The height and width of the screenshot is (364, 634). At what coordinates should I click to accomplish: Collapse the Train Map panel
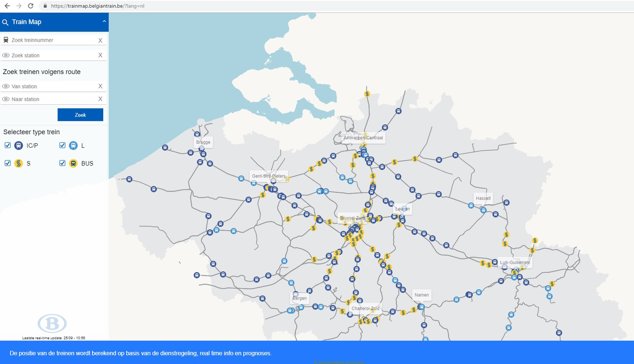pyautogui.click(x=104, y=22)
